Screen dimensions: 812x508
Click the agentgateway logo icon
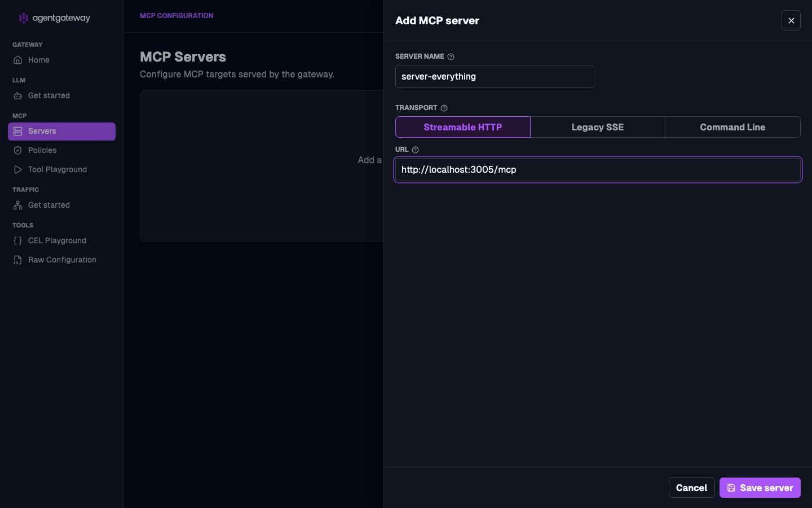23,18
